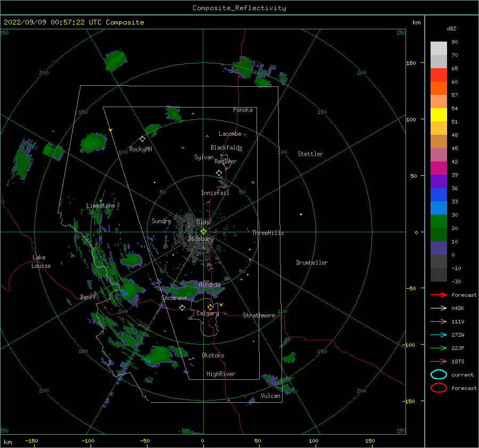
Task: Click the blue high-reflectivity cell near Banff
Action: (x=123, y=292)
